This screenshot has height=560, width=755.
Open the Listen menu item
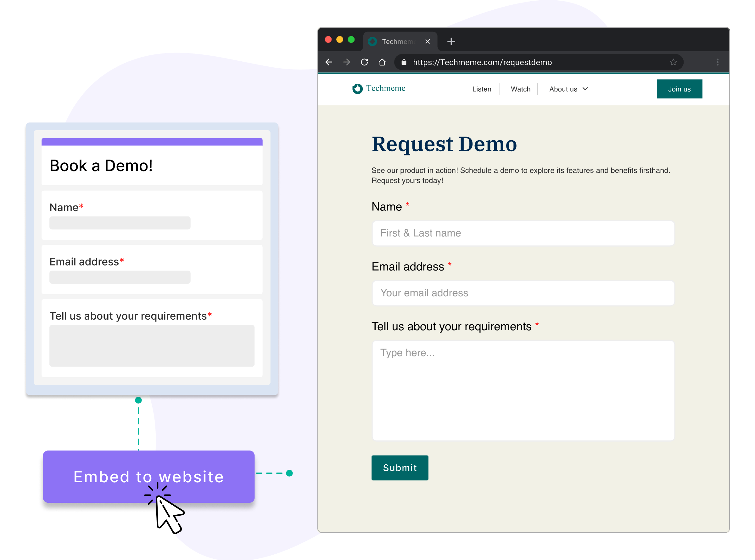tap(481, 89)
